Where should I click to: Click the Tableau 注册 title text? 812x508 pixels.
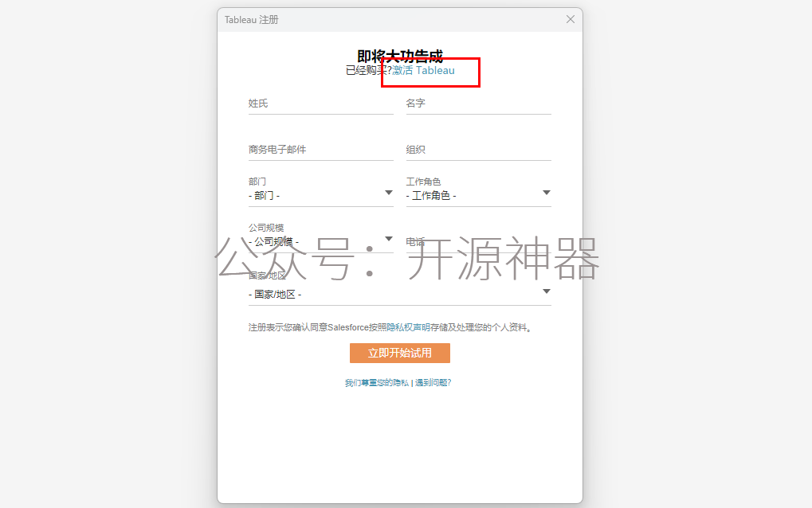[x=251, y=20]
